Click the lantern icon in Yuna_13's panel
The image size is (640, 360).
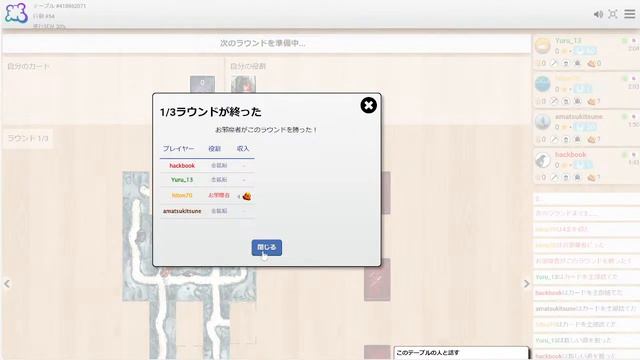(x=566, y=63)
